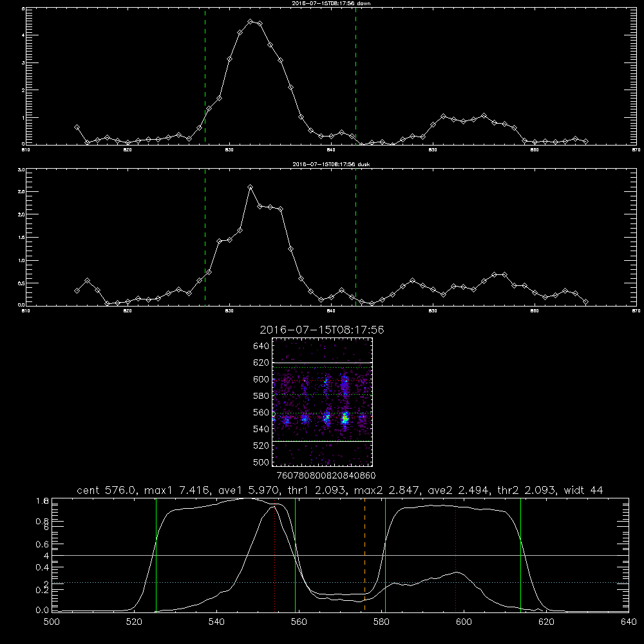Viewport: 644px width, 644px height.
Task: Select the green vertical line near 581 in bottom plot
Action: [x=385, y=554]
